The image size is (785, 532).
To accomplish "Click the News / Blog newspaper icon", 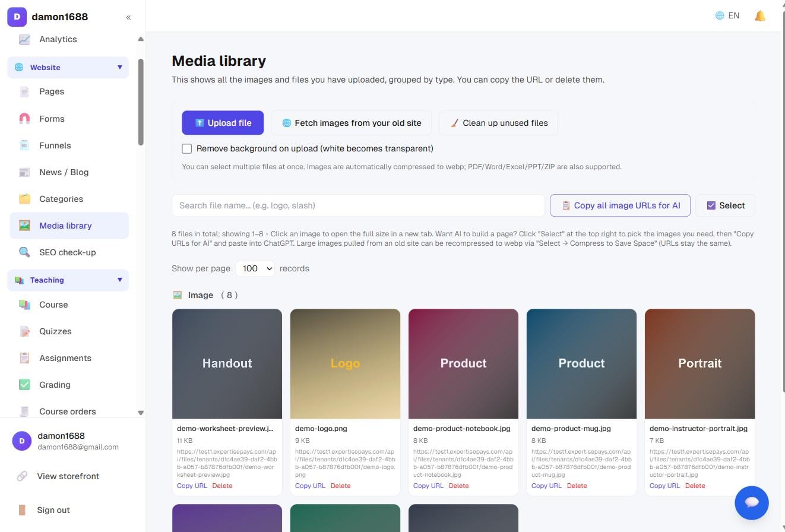I will point(24,172).
